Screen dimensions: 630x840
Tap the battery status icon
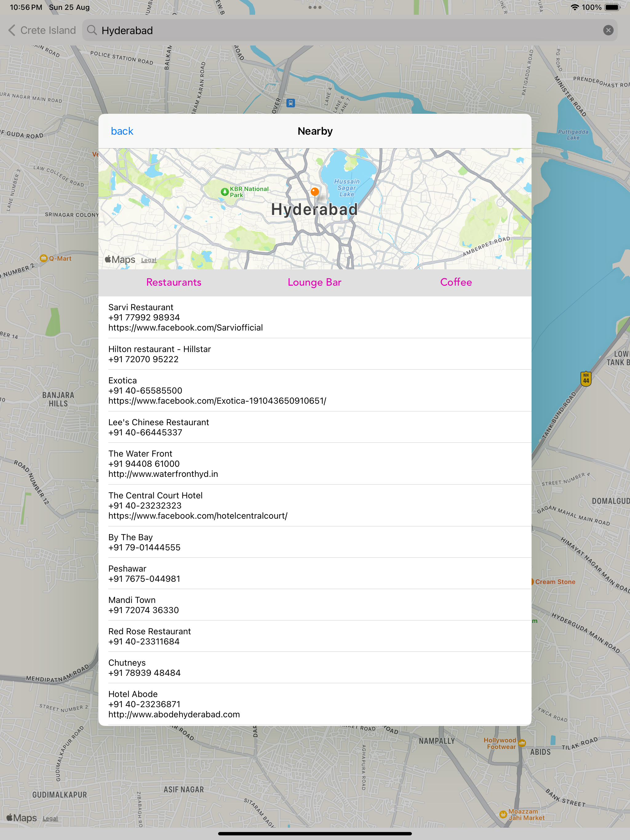coord(612,7)
